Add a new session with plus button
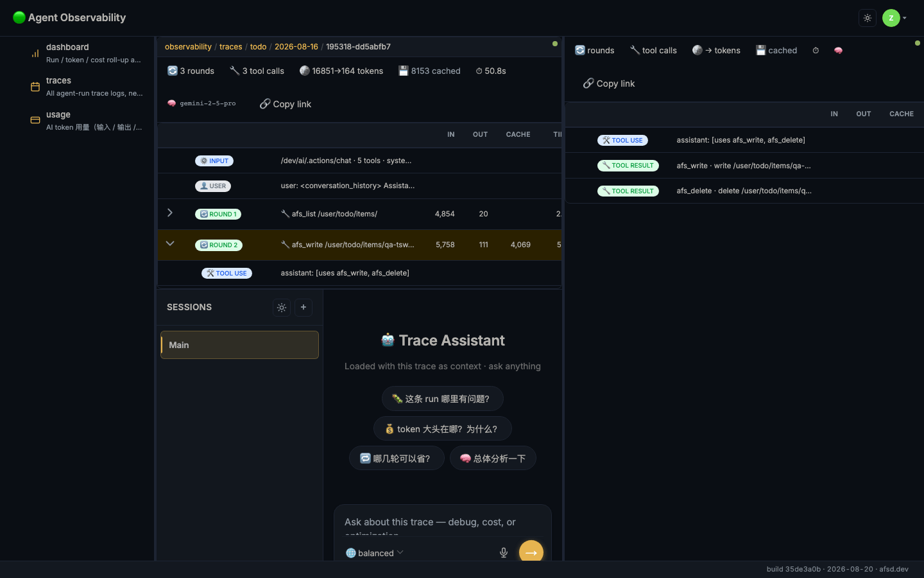The height and width of the screenshot is (578, 924). click(304, 308)
